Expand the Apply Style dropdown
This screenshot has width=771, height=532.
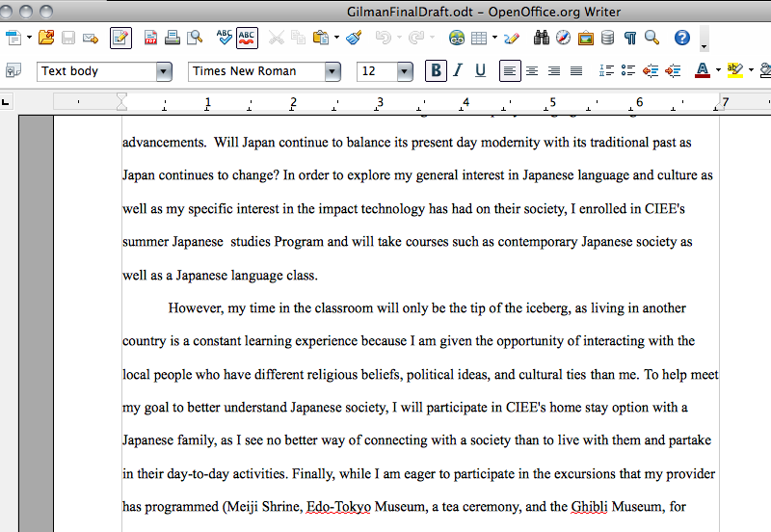click(164, 71)
